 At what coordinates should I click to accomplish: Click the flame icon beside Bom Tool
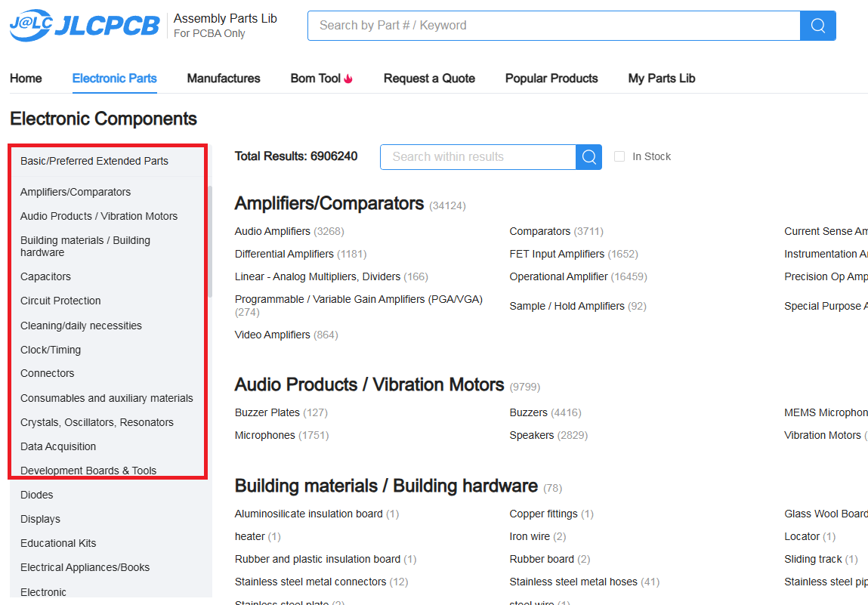(348, 79)
